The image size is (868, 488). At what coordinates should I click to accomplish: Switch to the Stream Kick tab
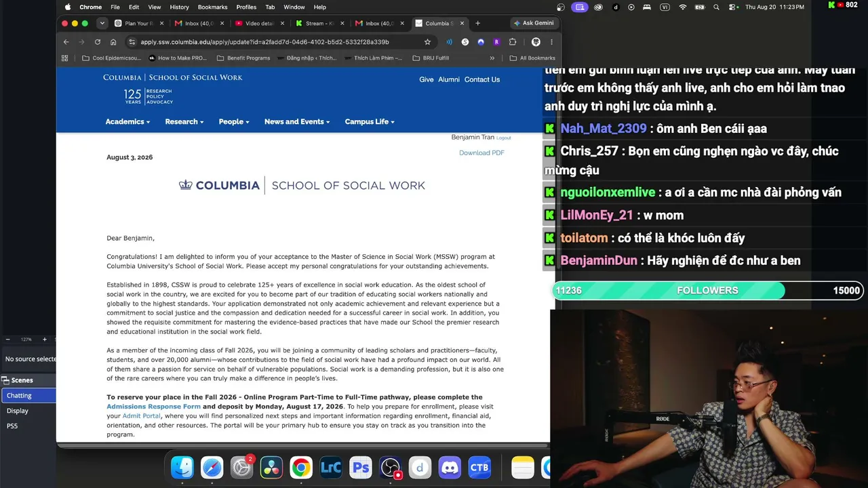click(319, 23)
